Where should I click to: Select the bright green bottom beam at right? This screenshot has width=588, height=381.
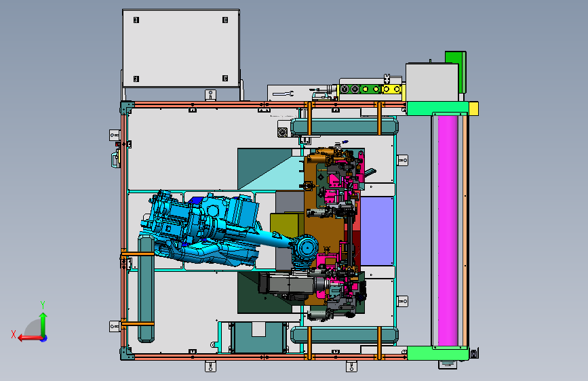[x=437, y=353]
